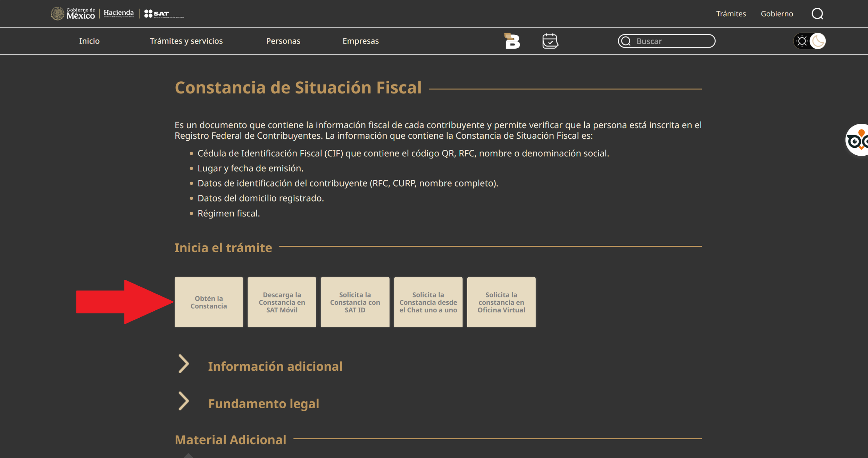Open the Personas menu

[x=283, y=41]
